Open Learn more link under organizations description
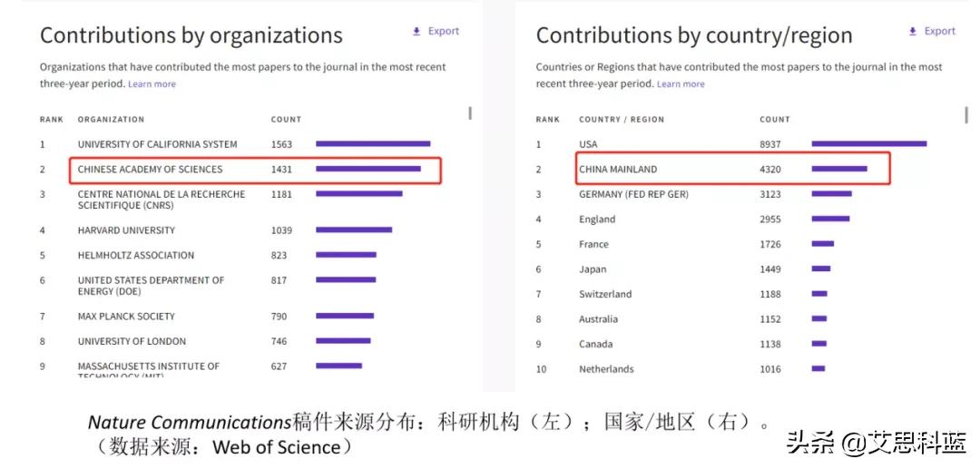Image resolution: width=980 pixels, height=469 pixels. (x=152, y=83)
